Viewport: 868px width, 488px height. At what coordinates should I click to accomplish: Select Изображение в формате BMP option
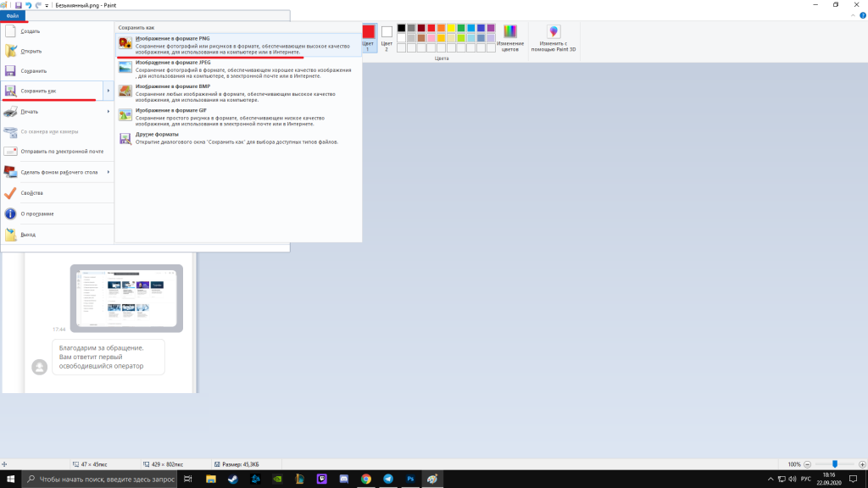click(x=238, y=92)
